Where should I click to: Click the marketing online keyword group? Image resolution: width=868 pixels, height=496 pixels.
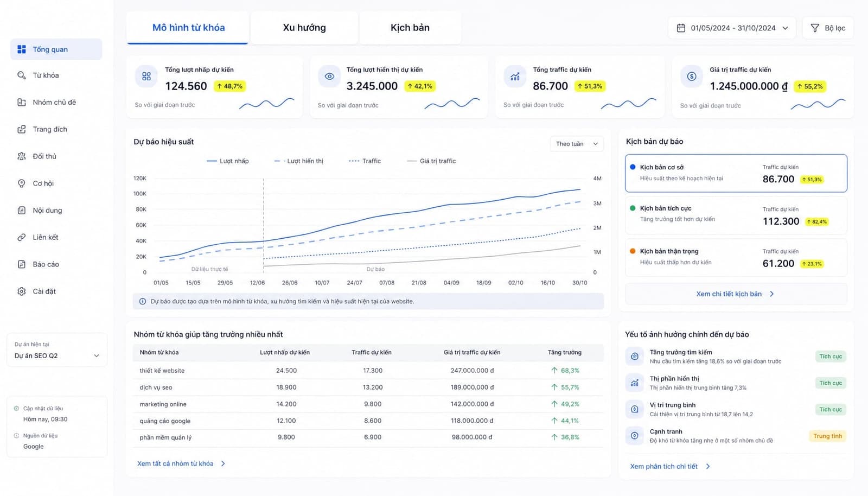pyautogui.click(x=163, y=404)
